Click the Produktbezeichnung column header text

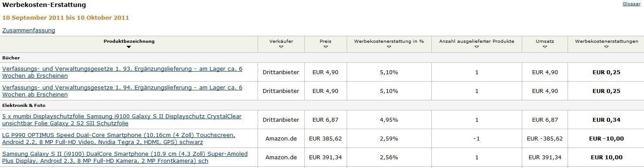tap(129, 41)
